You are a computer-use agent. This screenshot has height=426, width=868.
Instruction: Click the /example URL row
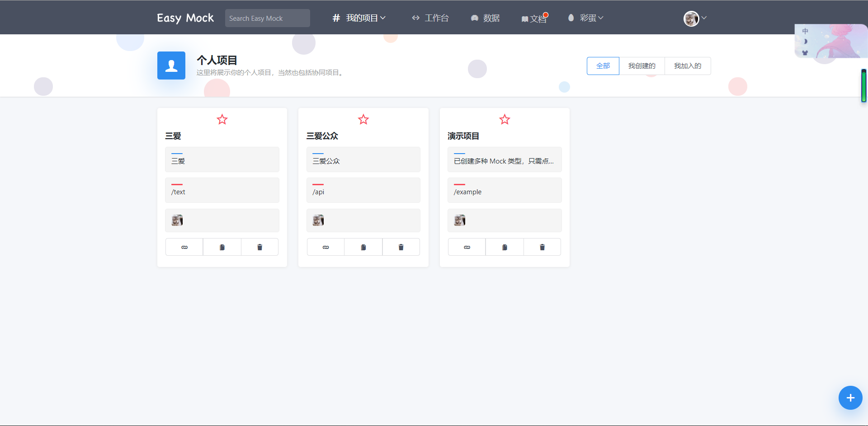[505, 190]
